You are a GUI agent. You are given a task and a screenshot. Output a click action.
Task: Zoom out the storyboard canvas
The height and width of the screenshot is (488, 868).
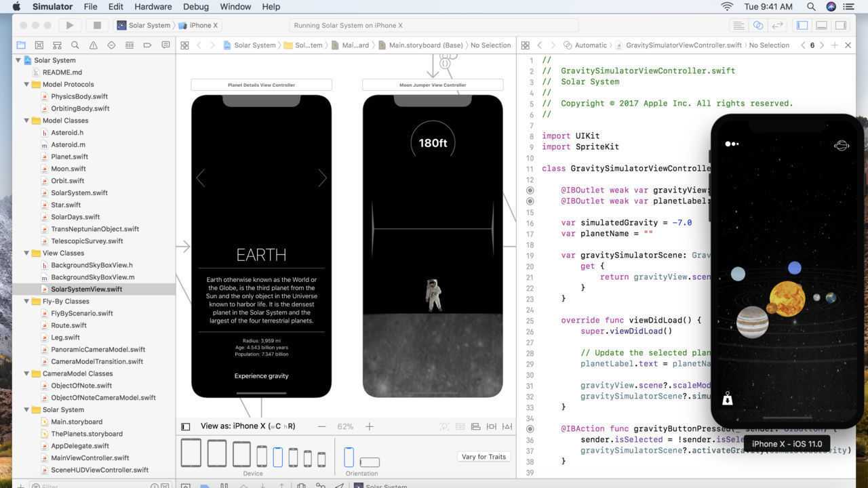tap(321, 426)
